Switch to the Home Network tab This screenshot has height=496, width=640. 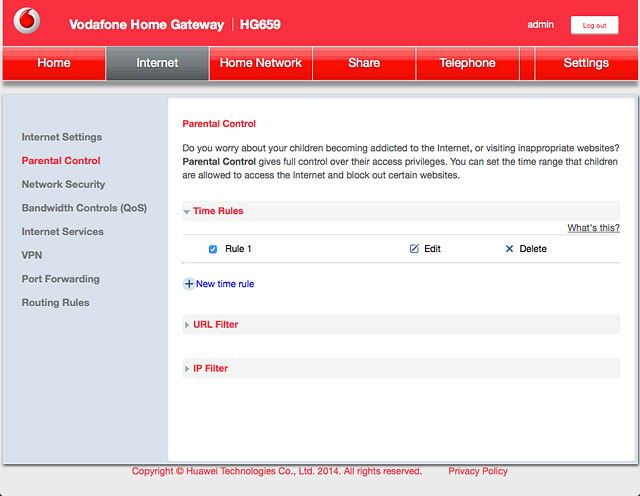(260, 63)
